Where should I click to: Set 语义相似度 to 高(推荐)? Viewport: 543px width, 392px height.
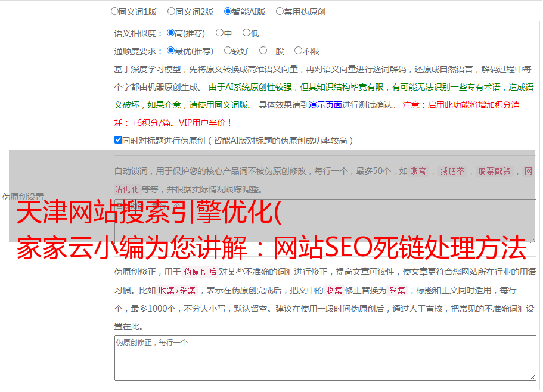click(x=170, y=33)
